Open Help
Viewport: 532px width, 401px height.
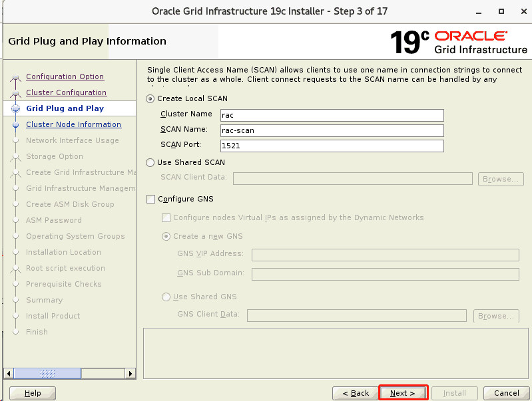(x=33, y=393)
